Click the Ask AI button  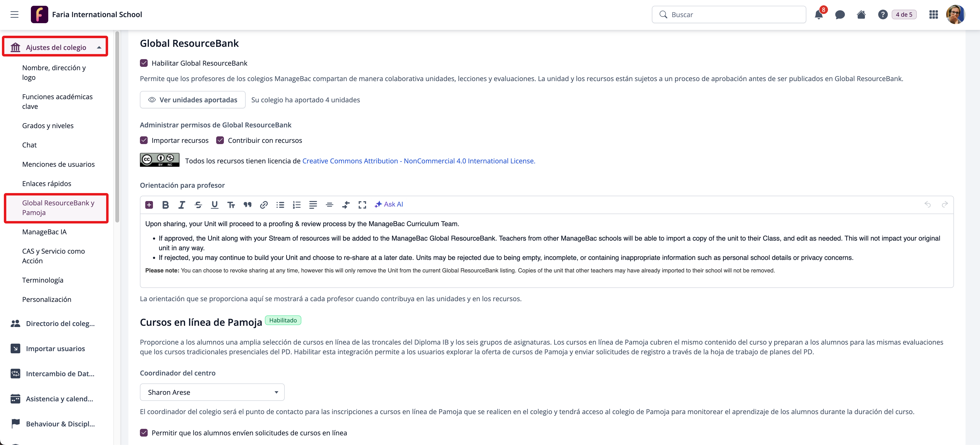click(389, 204)
